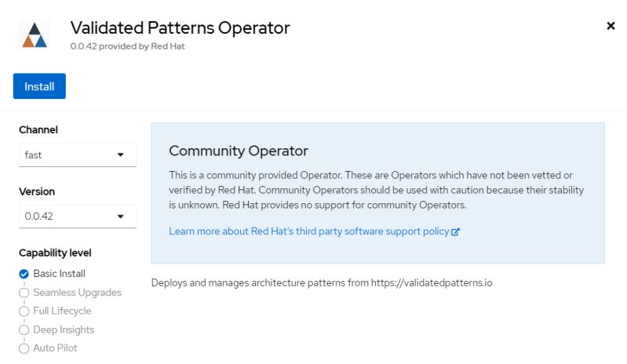Viewport: 627px width, 364px height.
Task: Click the Community Operator heading
Action: click(x=239, y=151)
